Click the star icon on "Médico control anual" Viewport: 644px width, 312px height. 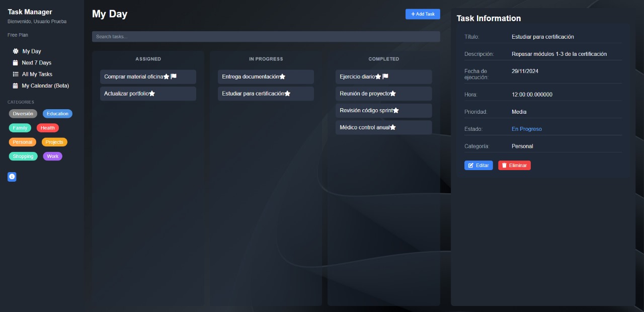point(392,127)
